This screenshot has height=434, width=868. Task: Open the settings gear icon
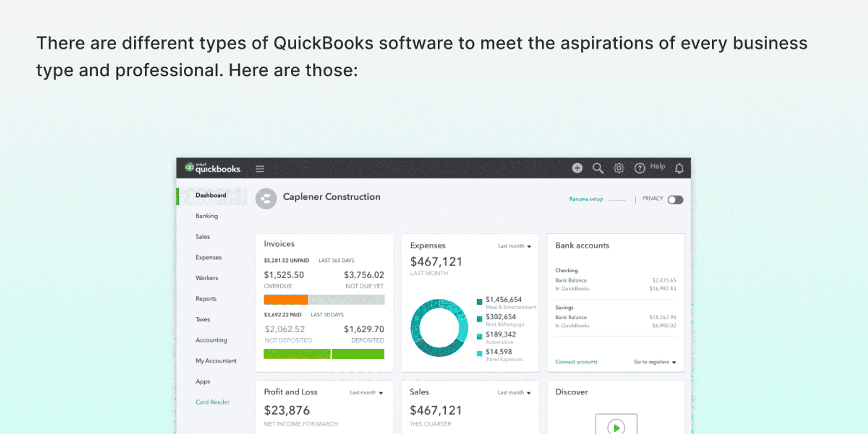618,168
